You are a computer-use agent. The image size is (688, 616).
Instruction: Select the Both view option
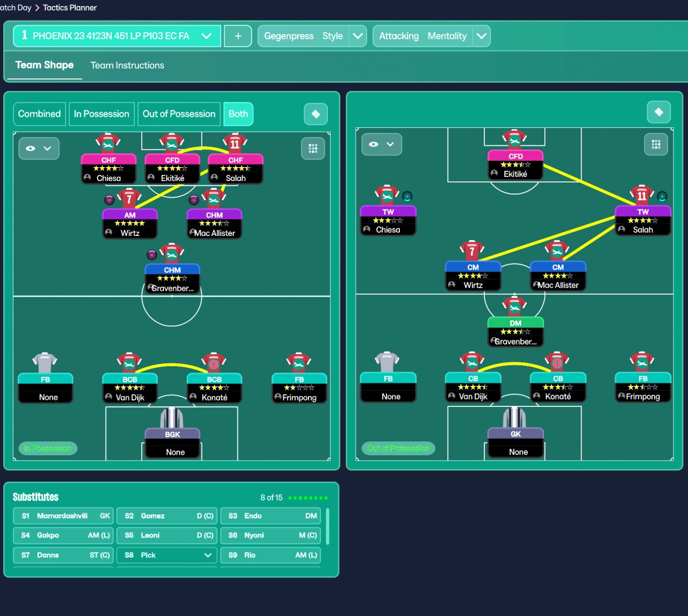point(238,114)
